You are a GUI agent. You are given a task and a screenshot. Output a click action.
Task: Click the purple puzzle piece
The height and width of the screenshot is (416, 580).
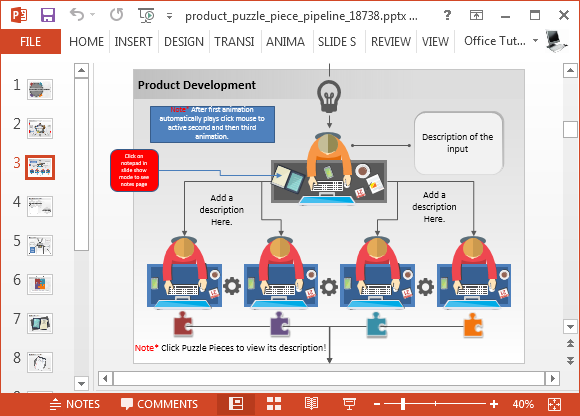pos(280,324)
